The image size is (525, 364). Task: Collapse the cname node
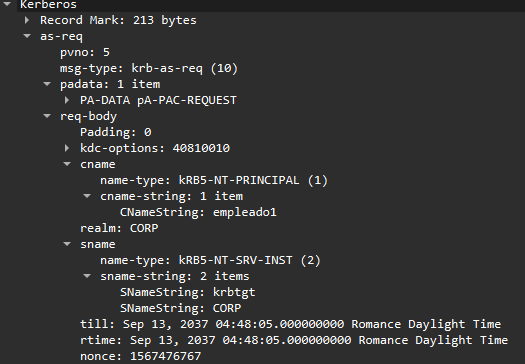point(67,164)
